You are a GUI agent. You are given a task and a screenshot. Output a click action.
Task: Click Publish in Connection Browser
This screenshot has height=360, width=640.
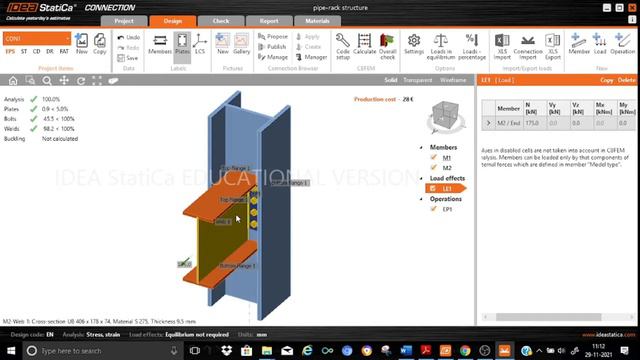coord(272,47)
